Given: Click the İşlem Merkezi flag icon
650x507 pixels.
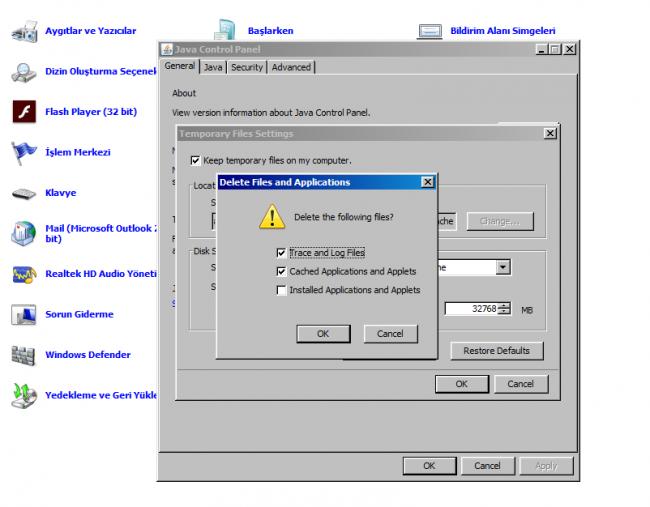Looking at the screenshot, I should (x=24, y=153).
